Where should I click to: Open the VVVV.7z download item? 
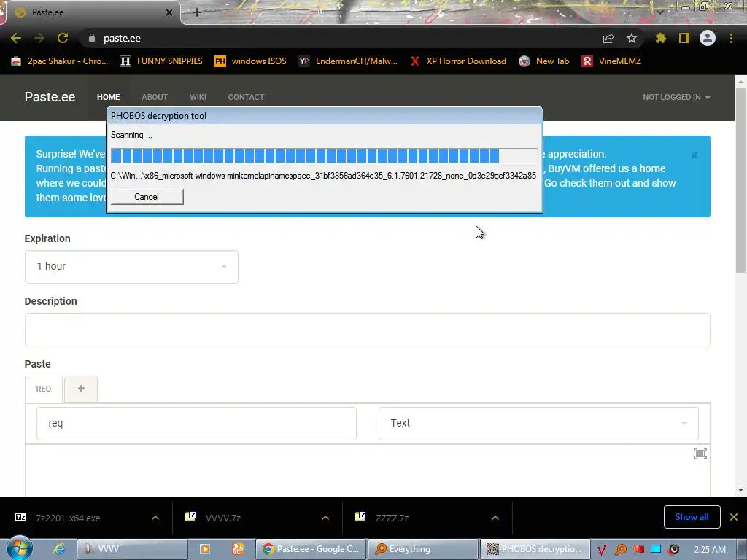coord(223,518)
